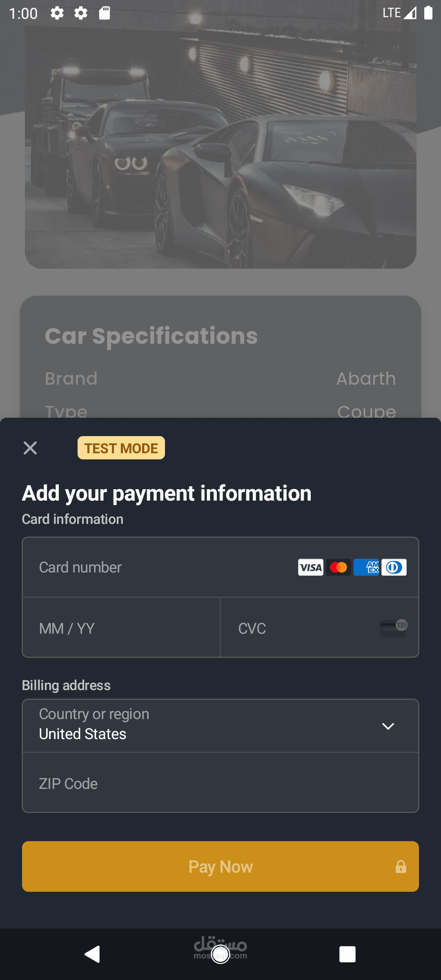Tap the Car Specifications card heading
Screen dimensions: 441x980
pyautogui.click(x=151, y=336)
